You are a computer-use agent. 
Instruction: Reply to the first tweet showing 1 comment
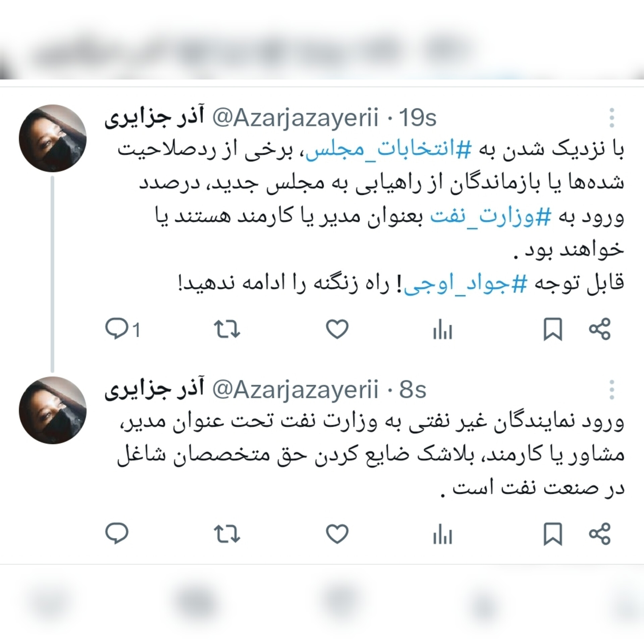point(122,329)
